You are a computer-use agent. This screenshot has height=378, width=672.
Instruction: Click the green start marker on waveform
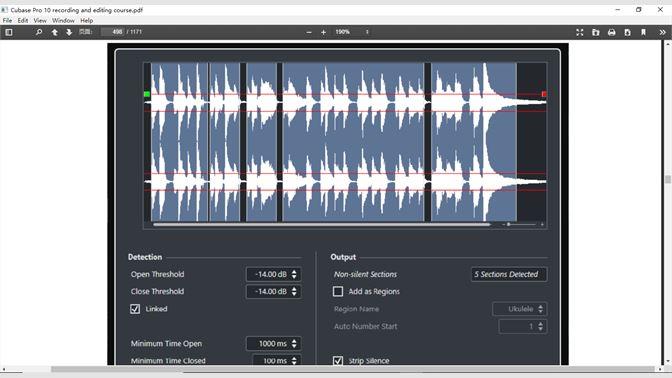tap(147, 94)
